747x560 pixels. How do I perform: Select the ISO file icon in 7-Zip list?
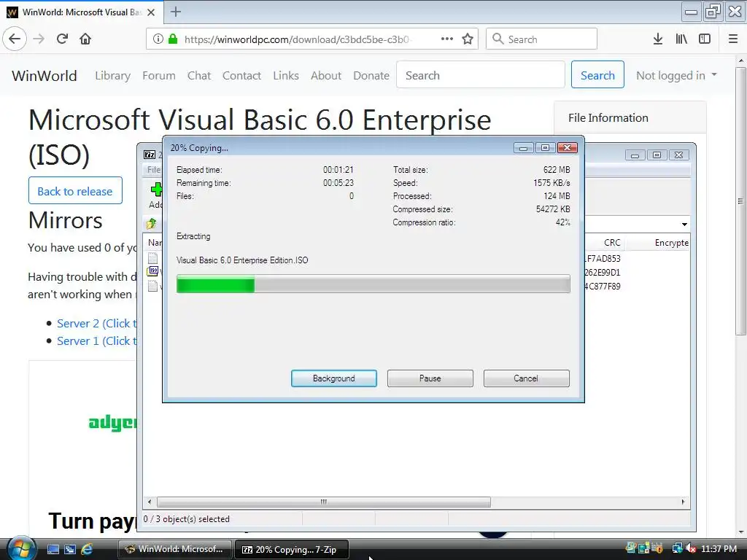153,271
